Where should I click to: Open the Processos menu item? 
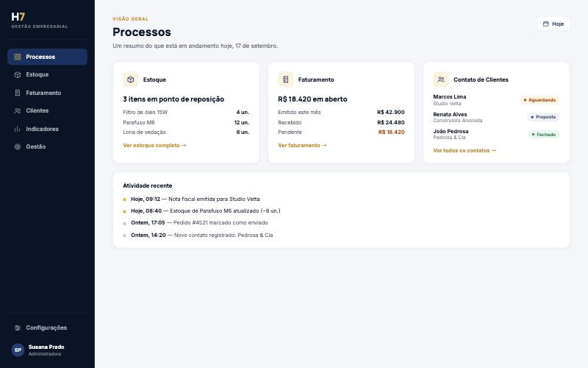point(47,57)
